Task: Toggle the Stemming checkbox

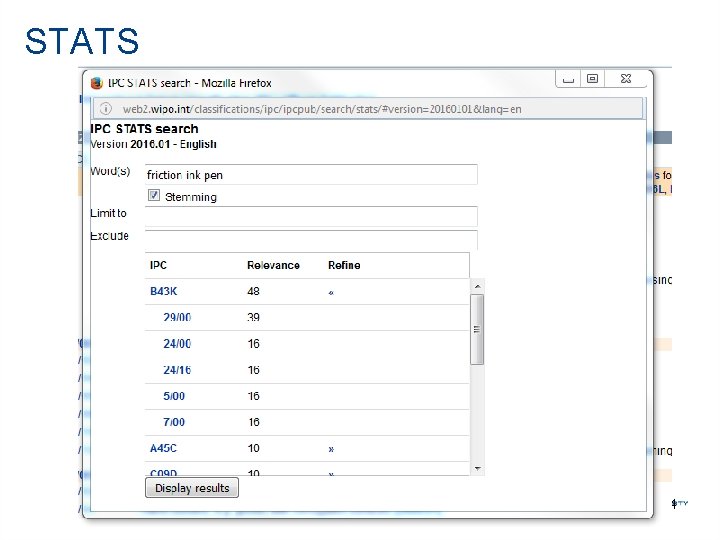Action: tap(154, 195)
